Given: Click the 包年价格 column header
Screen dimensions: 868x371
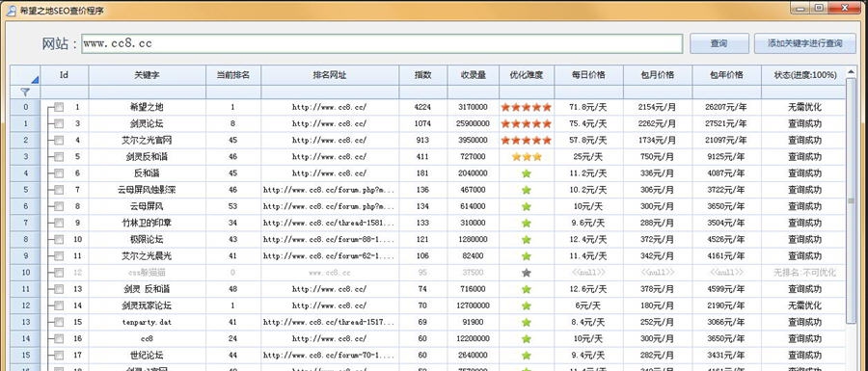Looking at the screenshot, I should click(726, 75).
